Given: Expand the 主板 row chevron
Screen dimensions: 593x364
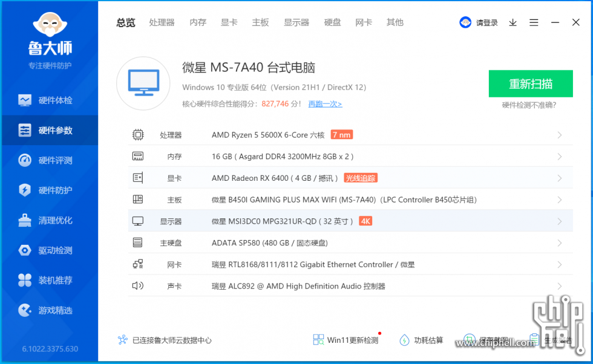Looking at the screenshot, I should tap(559, 200).
